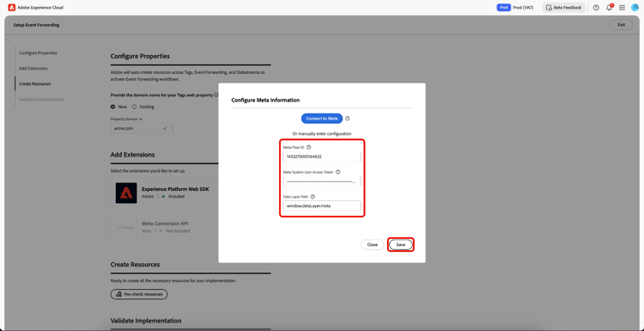Click the Meta Conversion API logo thumbnail
The width and height of the screenshot is (644, 331).
point(126,227)
